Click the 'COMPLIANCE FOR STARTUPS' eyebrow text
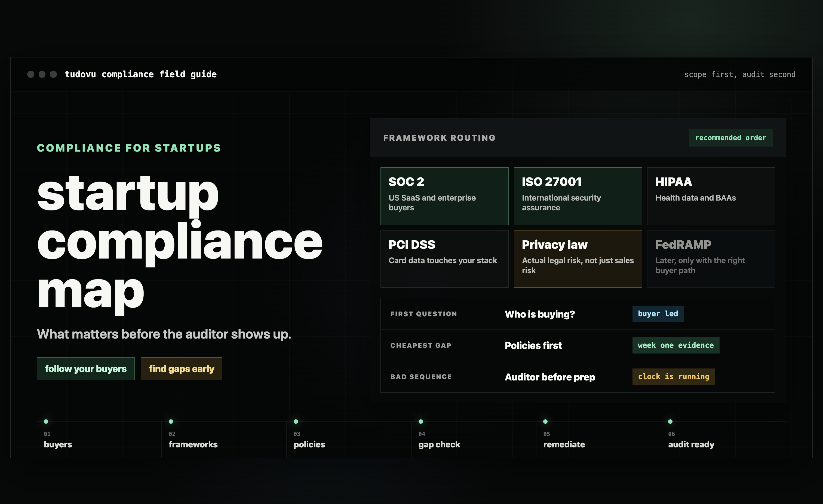 click(x=129, y=148)
